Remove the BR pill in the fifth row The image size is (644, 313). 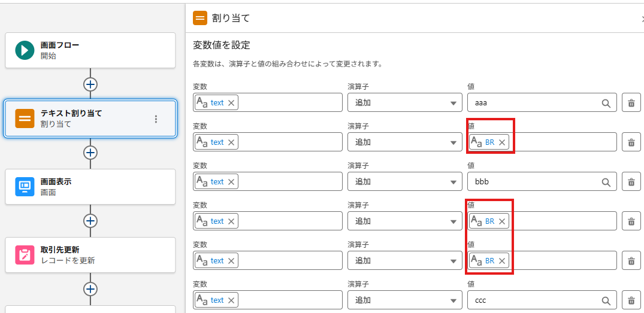tap(502, 261)
